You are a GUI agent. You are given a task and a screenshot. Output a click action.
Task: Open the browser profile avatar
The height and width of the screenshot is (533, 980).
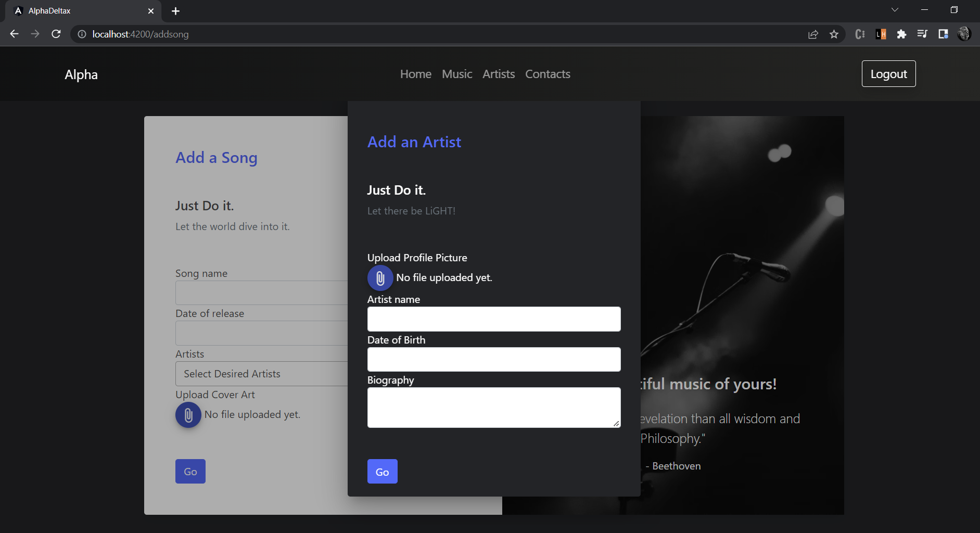coord(964,34)
